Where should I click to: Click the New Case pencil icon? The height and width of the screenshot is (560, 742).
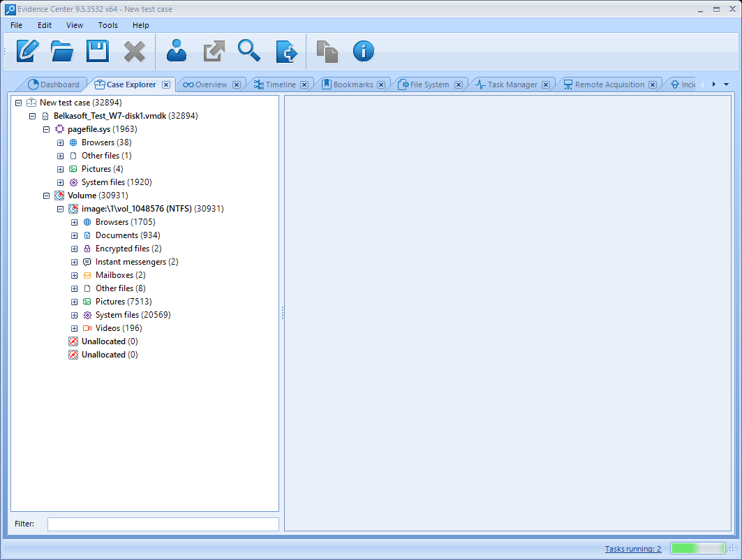coord(28,51)
